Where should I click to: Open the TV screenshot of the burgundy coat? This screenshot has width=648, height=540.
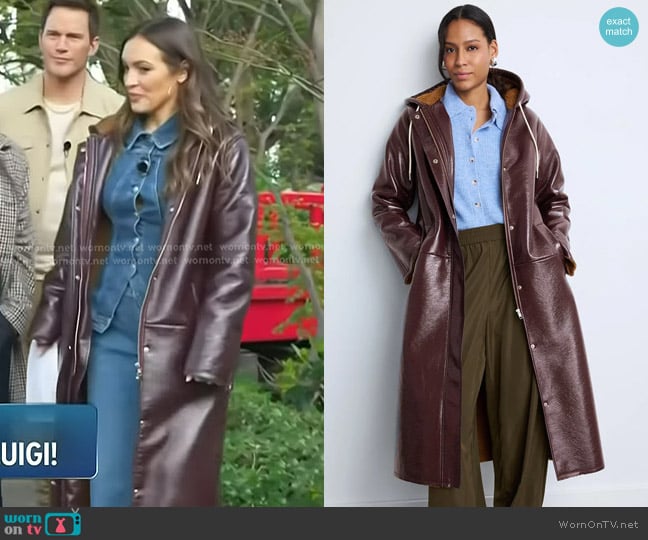162,253
